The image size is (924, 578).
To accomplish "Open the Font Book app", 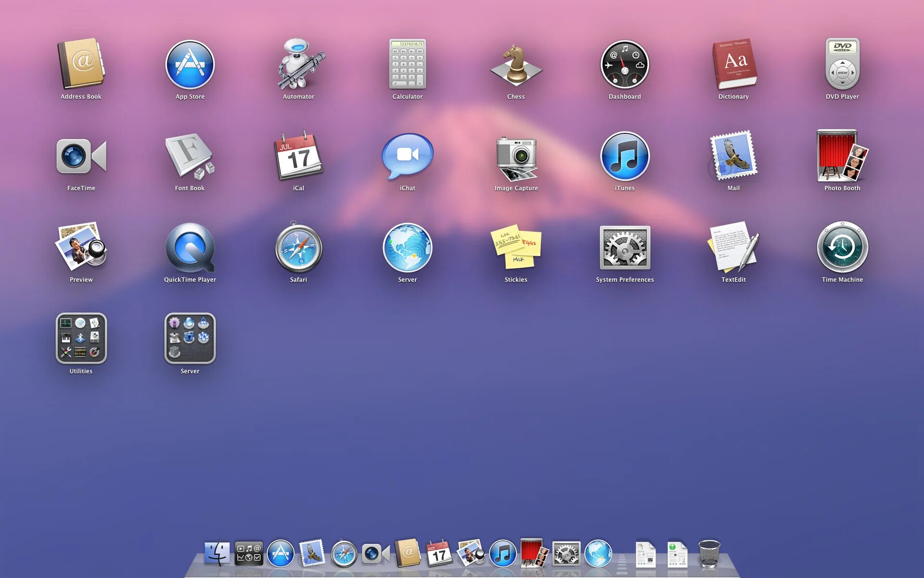I will tap(190, 156).
